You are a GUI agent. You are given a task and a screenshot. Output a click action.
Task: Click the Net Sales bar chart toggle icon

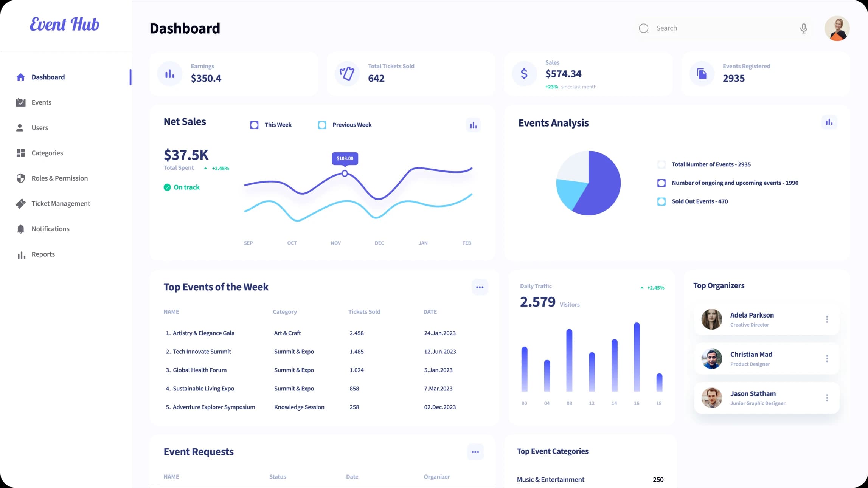[474, 124]
